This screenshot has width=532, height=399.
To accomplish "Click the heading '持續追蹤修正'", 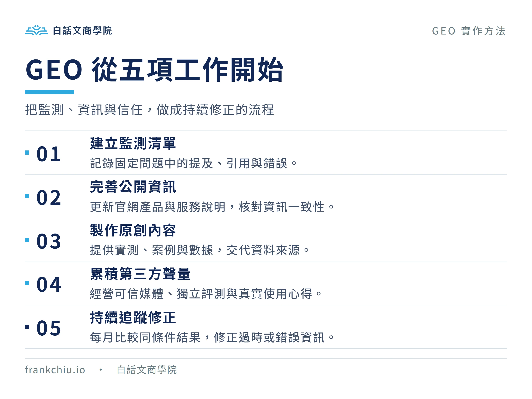I will pyautogui.click(x=133, y=318).
